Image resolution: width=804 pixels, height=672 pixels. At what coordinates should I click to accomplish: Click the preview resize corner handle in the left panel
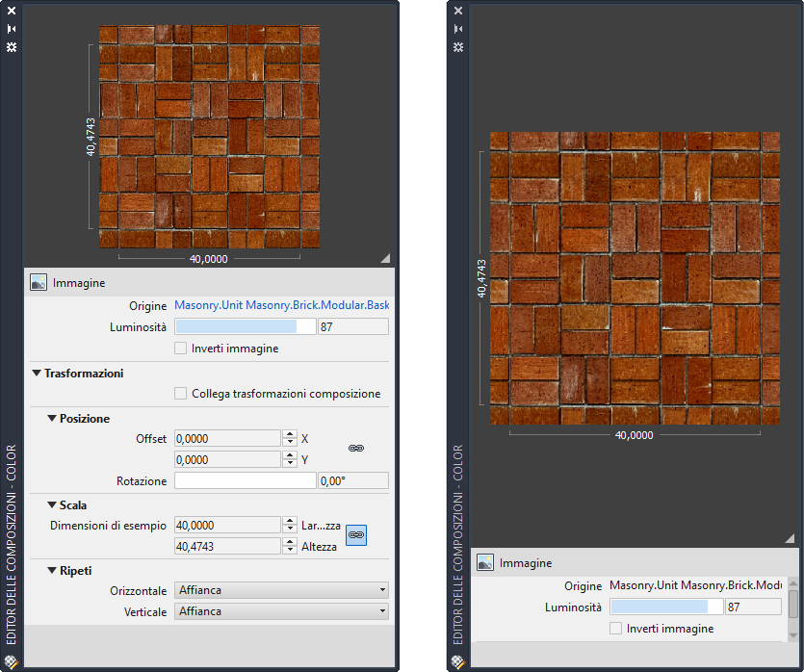tap(384, 257)
